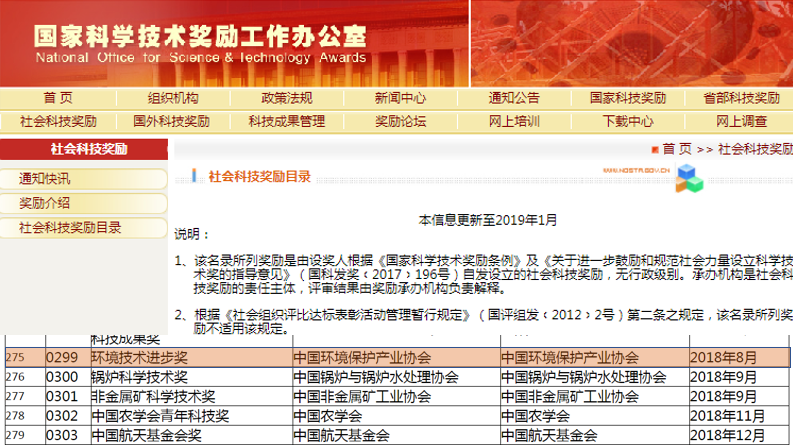This screenshot has height=446, width=793.
Task: Open the 组织机构 navigation menu
Action: (173, 98)
